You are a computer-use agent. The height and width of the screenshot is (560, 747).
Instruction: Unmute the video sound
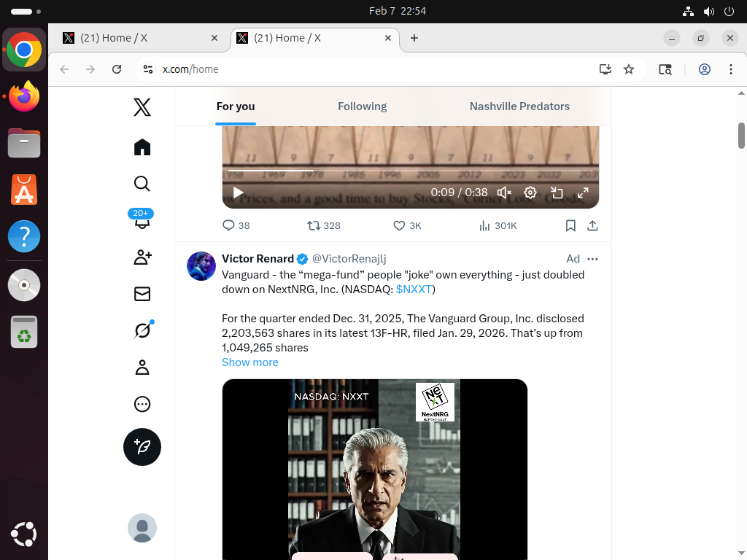(x=504, y=192)
